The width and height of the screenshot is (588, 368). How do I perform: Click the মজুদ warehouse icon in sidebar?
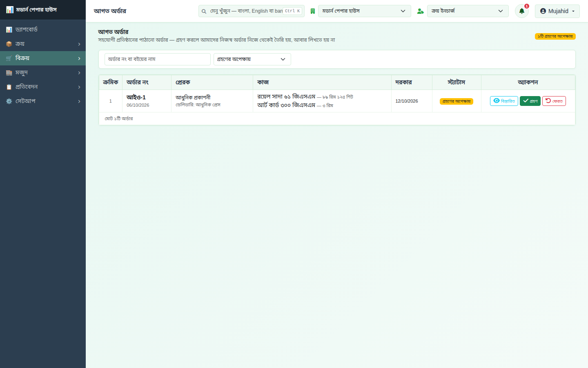[x=9, y=72]
